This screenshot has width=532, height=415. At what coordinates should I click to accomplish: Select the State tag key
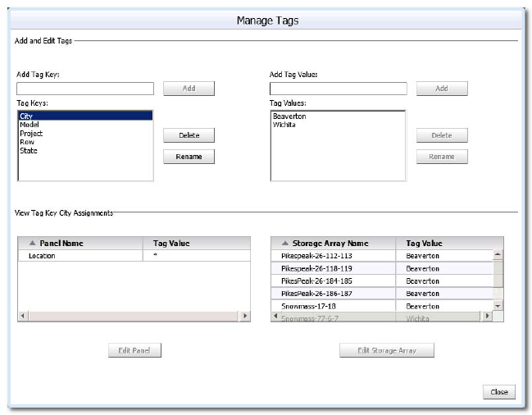click(x=29, y=151)
